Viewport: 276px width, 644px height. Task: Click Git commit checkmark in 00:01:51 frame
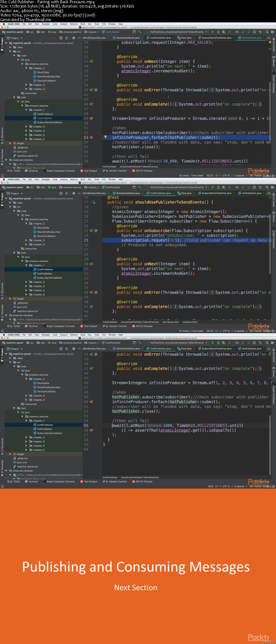pyautogui.click(x=249, y=187)
